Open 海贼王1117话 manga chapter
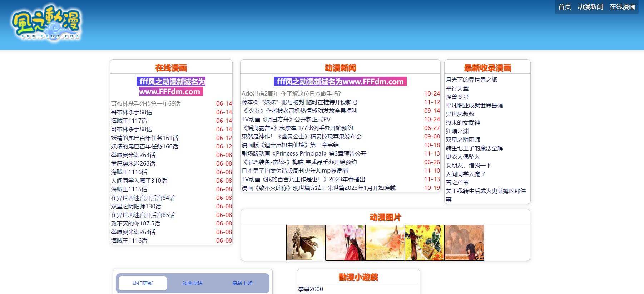The image size is (644, 294). (129, 121)
